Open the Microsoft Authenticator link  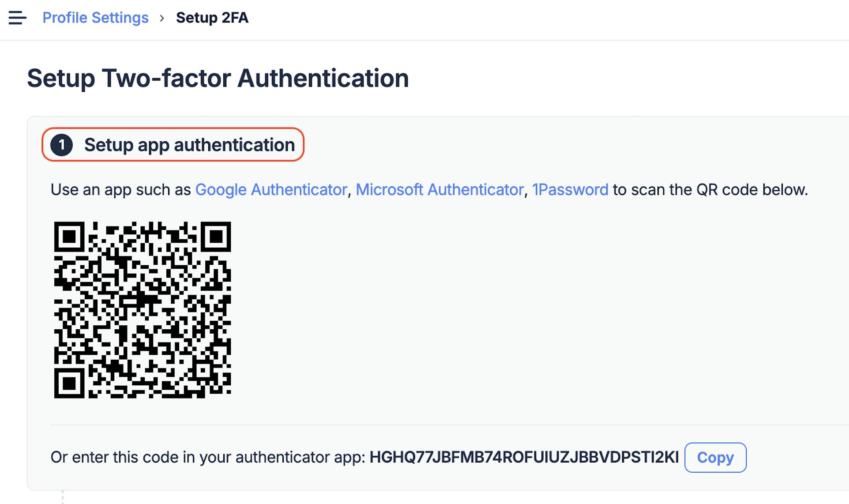pyautogui.click(x=440, y=190)
